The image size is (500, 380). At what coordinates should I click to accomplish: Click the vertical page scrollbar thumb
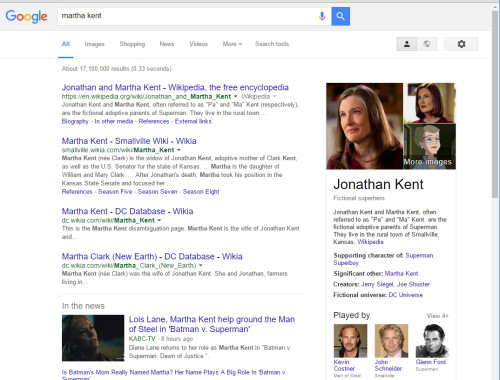click(495, 104)
